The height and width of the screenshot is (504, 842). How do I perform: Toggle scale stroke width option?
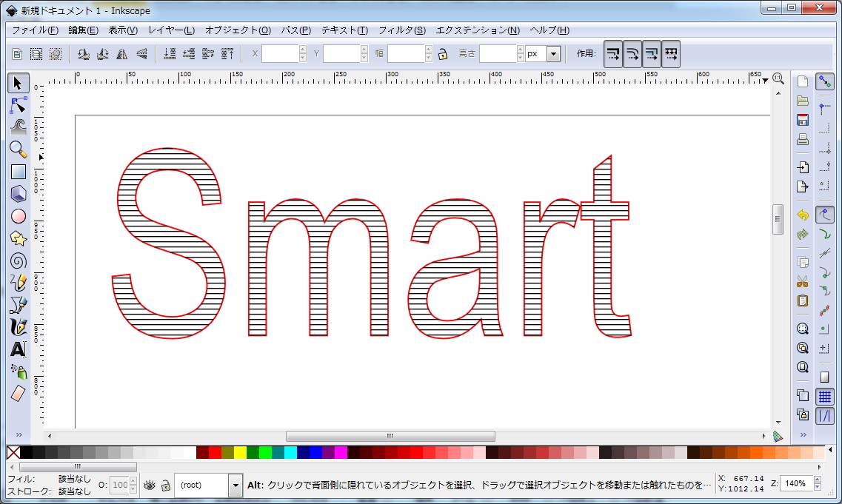pos(612,54)
